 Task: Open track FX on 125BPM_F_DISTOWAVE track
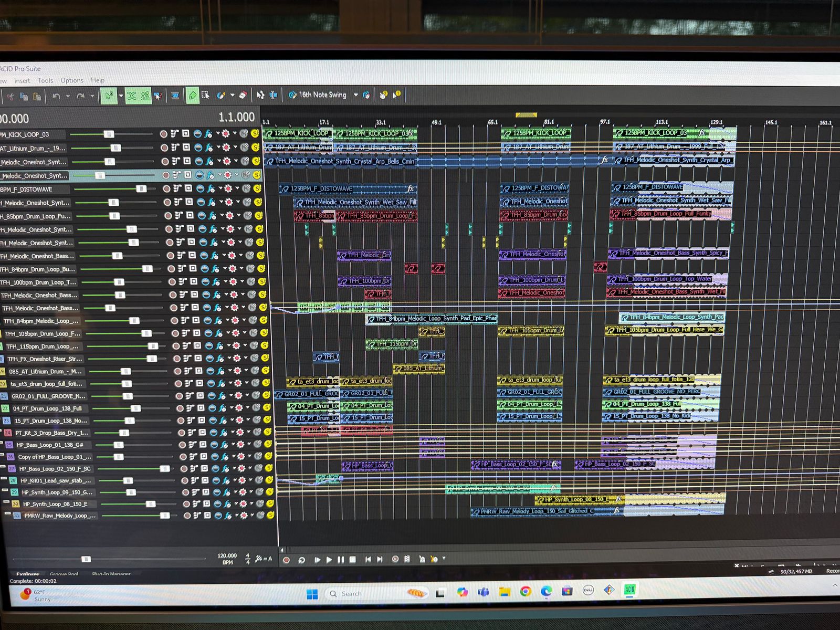(211, 188)
